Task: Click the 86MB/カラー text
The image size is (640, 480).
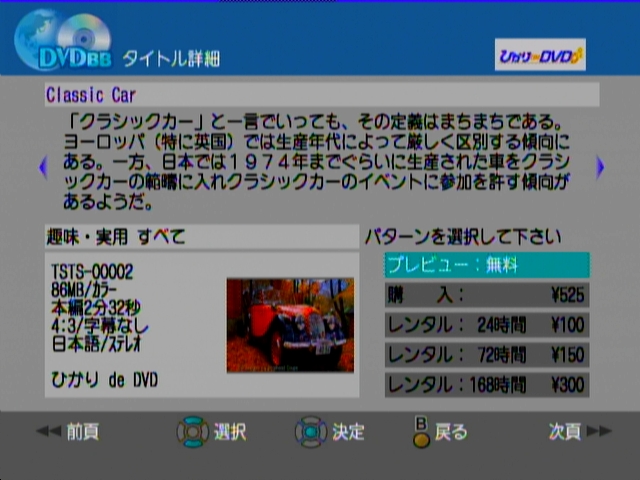Action: pos(84,290)
